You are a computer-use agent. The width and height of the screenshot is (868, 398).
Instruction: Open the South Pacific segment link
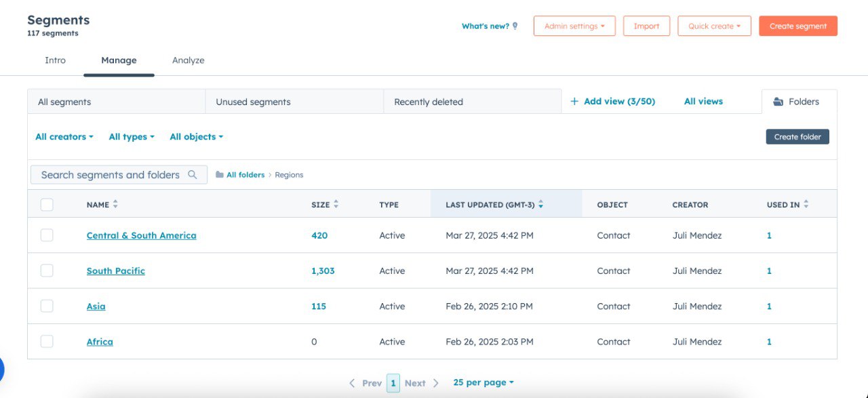click(116, 271)
